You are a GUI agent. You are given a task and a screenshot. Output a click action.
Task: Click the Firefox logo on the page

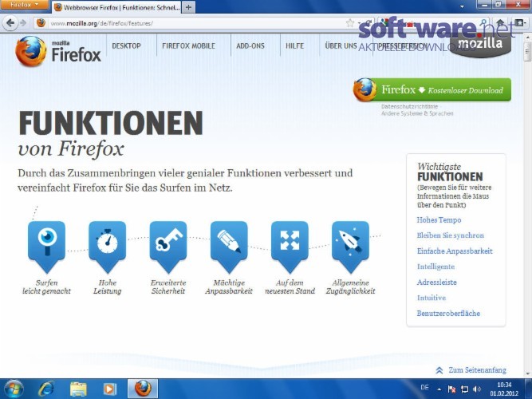[58, 51]
